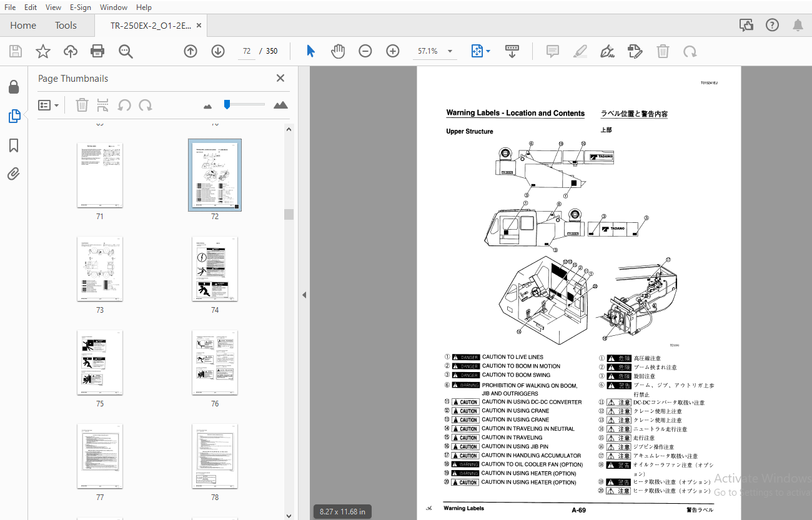812x520 pixels.
Task: Click the insert pages icon in thumbnails panel
Action: tap(102, 105)
